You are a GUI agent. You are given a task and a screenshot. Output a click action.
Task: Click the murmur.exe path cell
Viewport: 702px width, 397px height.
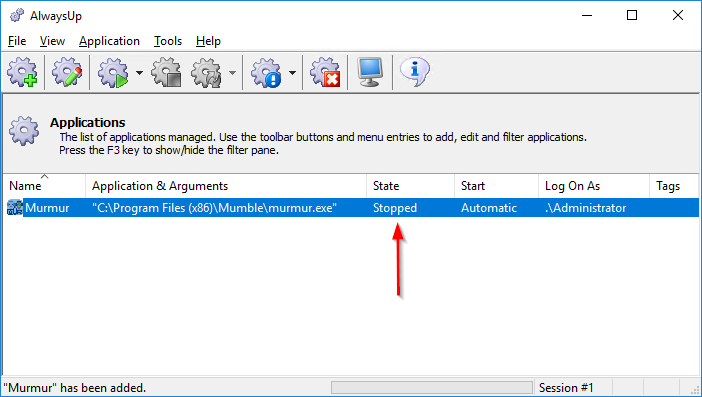(214, 208)
